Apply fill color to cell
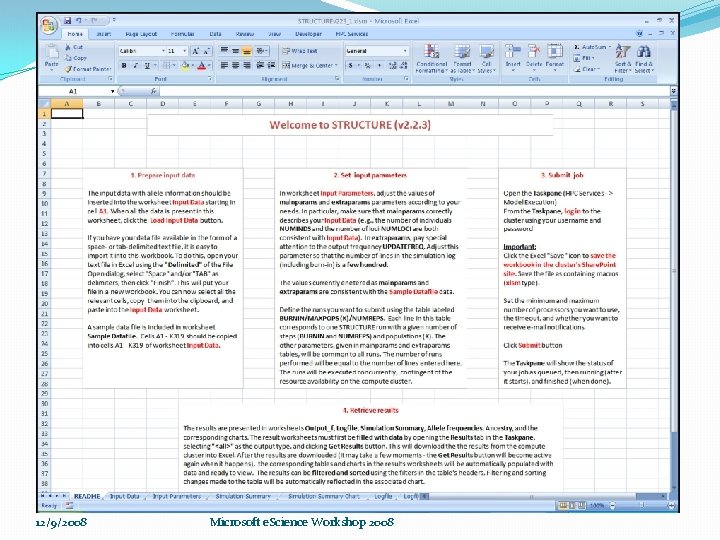 pos(185,66)
